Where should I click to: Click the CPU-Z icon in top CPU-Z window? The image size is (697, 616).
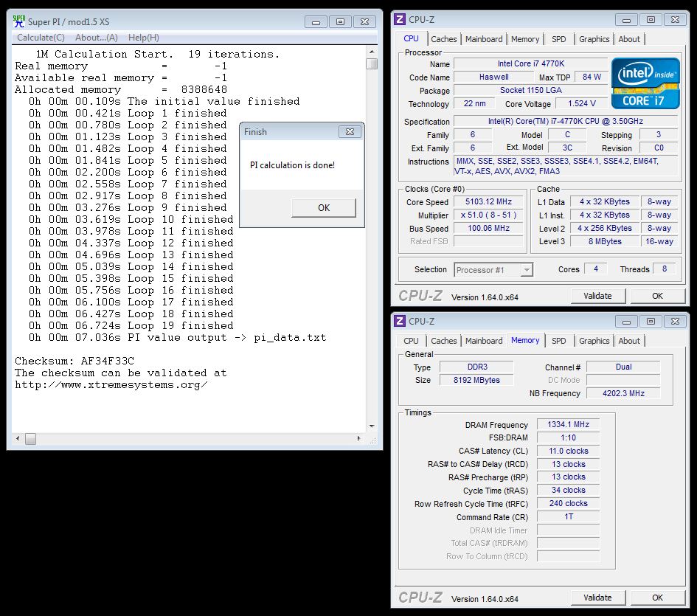pos(400,19)
